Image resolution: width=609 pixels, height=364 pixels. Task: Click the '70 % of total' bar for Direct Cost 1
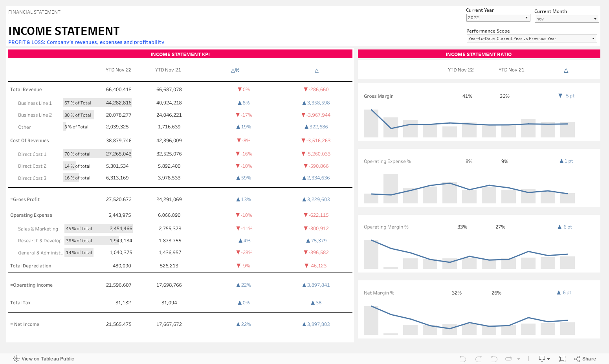click(x=97, y=154)
